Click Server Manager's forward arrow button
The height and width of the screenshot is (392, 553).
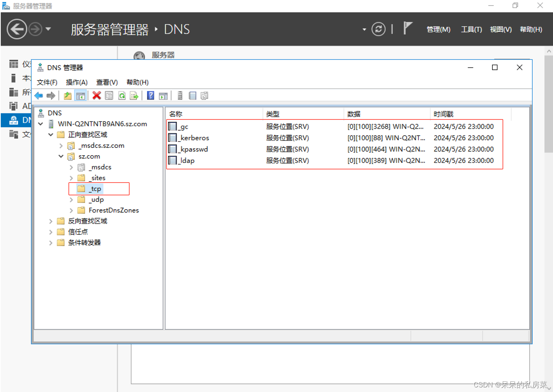[x=36, y=29]
